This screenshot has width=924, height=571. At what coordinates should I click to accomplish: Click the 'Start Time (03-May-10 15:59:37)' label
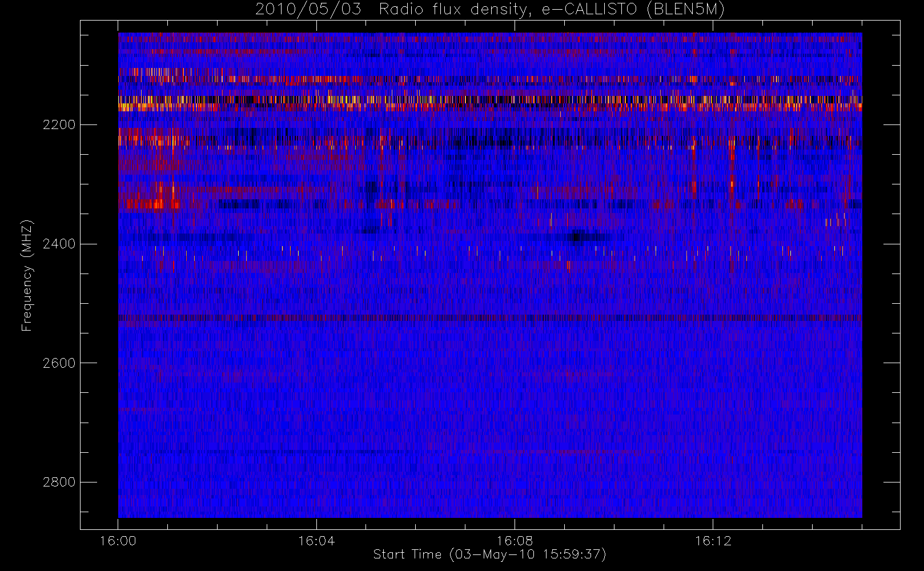click(489, 554)
